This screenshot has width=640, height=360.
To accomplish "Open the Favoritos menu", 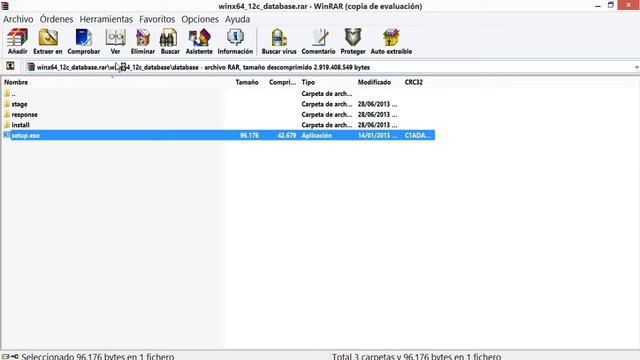I will click(157, 19).
